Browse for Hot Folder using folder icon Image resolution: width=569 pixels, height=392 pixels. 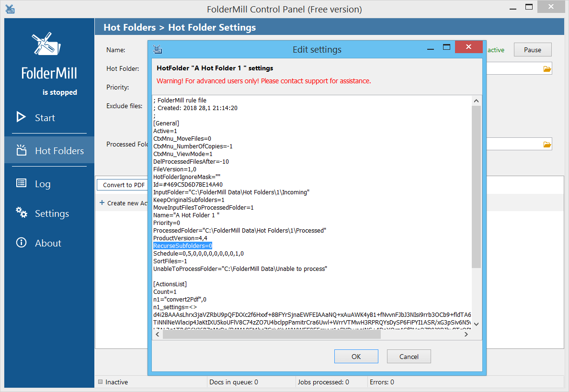click(547, 68)
